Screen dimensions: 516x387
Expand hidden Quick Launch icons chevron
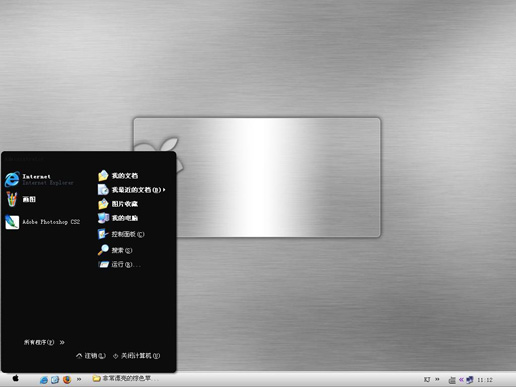coord(79,379)
